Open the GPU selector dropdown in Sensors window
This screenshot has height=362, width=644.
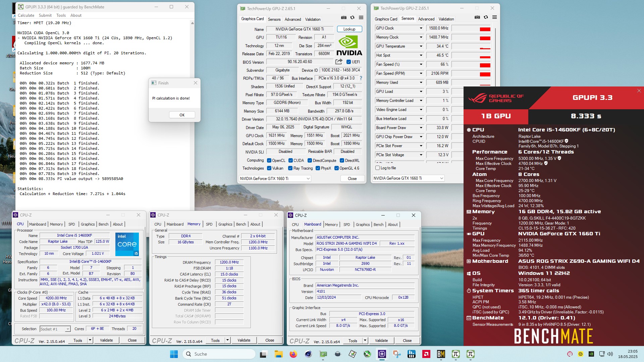[x=409, y=178]
